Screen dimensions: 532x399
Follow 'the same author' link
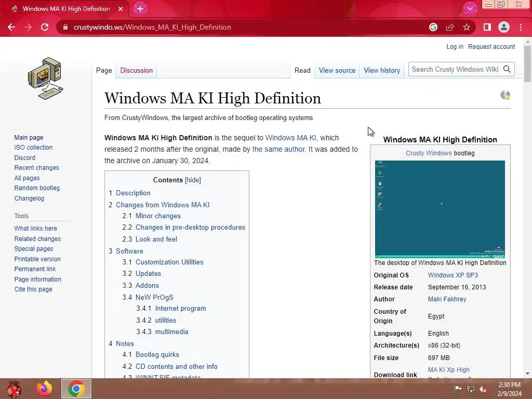[278, 149]
